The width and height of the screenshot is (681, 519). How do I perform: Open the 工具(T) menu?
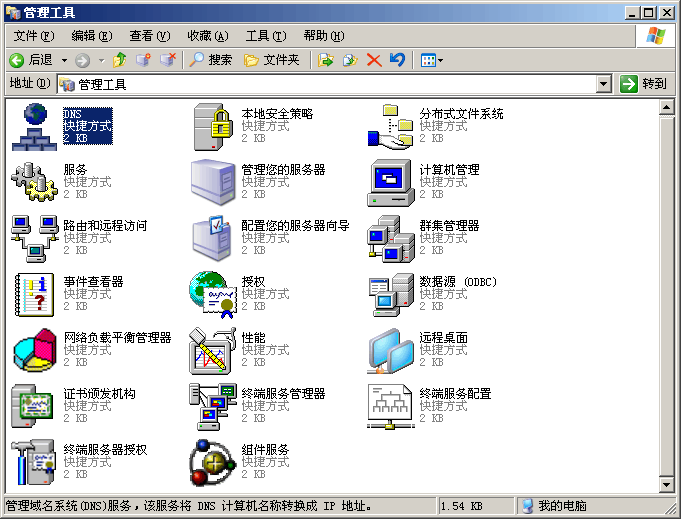(264, 36)
